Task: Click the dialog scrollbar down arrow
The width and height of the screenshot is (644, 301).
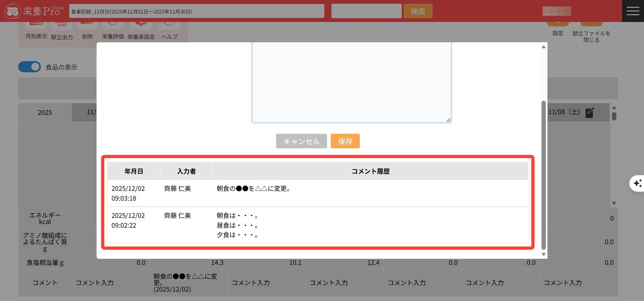Action: click(x=543, y=254)
